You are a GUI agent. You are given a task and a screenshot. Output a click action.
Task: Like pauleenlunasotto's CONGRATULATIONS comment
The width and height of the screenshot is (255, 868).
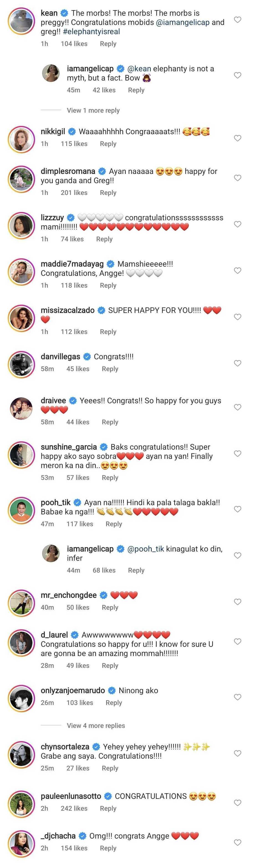(237, 803)
